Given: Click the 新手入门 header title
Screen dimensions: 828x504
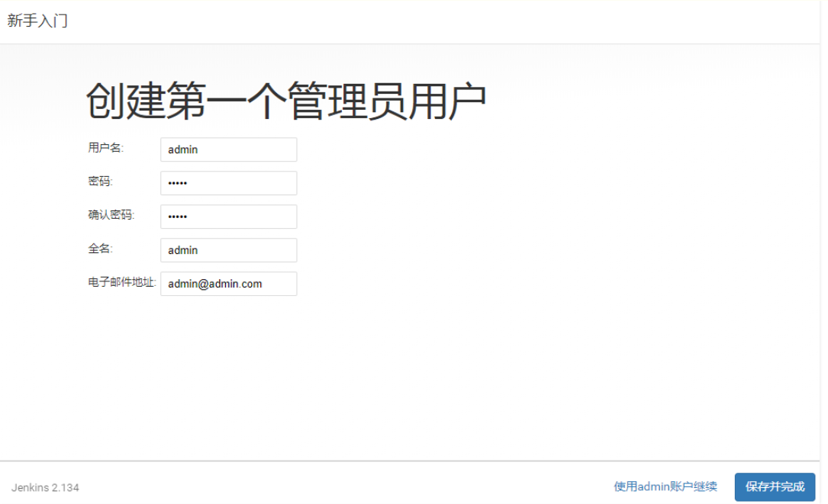Looking at the screenshot, I should point(37,21).
